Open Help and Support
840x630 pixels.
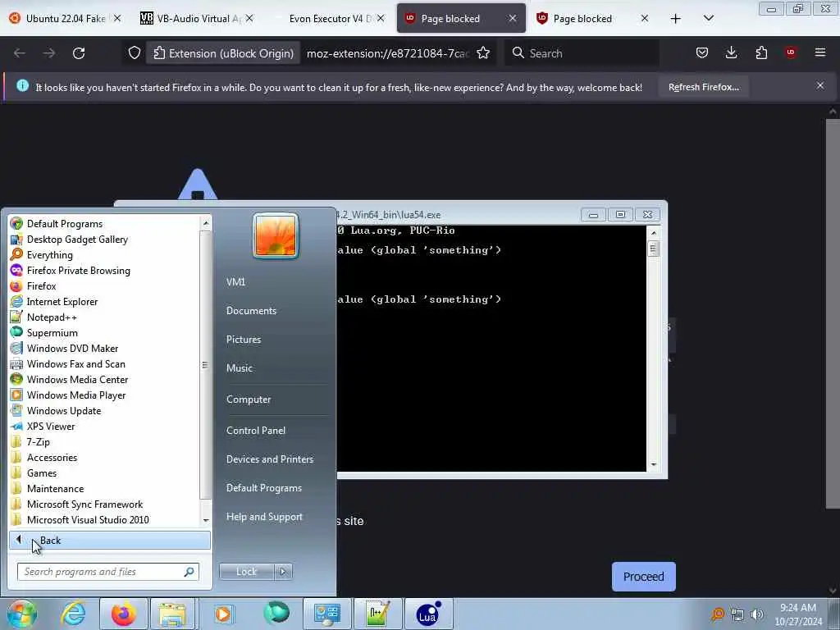[x=265, y=517]
